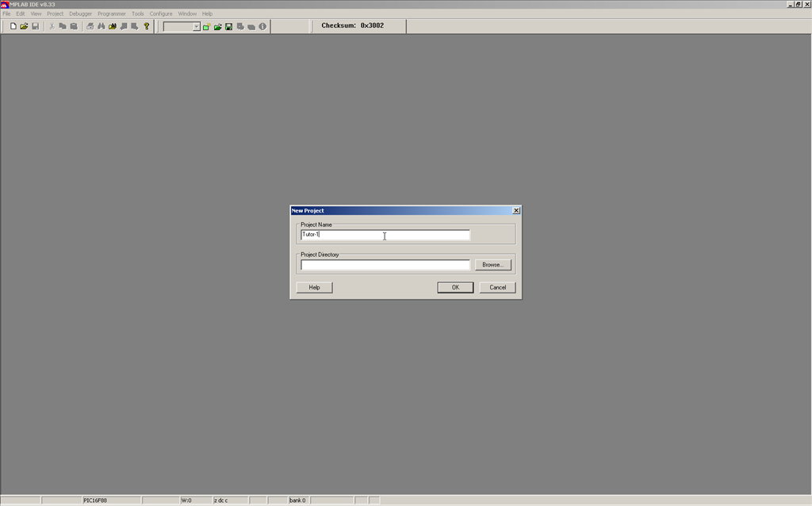The height and width of the screenshot is (506, 812).
Task: Click the Cancel button in New Project
Action: pos(497,287)
